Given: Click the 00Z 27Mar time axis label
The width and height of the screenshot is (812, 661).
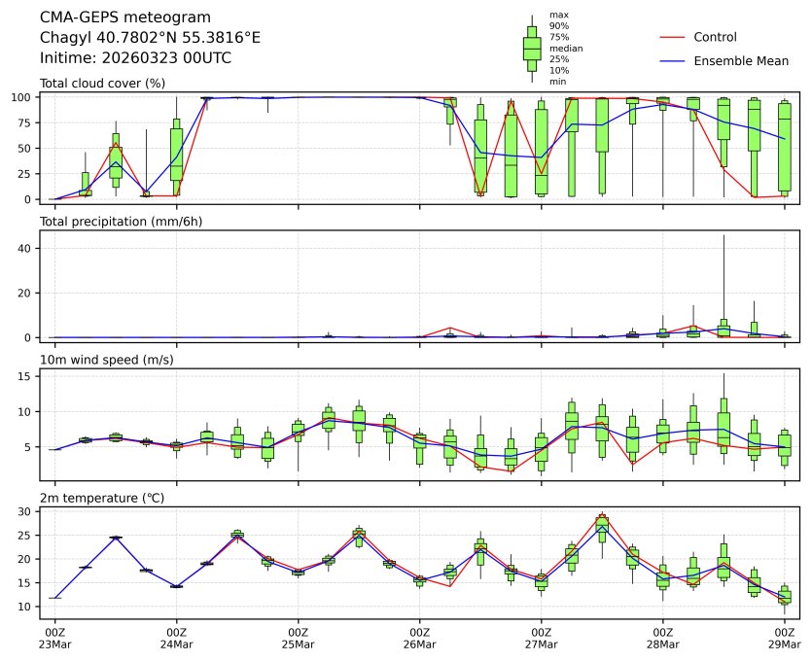Looking at the screenshot, I should (542, 638).
